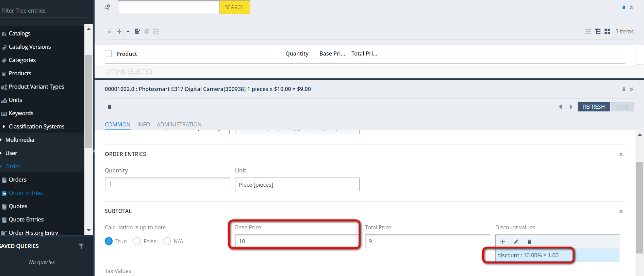Expand Classification Systems tree node
This screenshot has width=644, height=276.
click(4, 126)
